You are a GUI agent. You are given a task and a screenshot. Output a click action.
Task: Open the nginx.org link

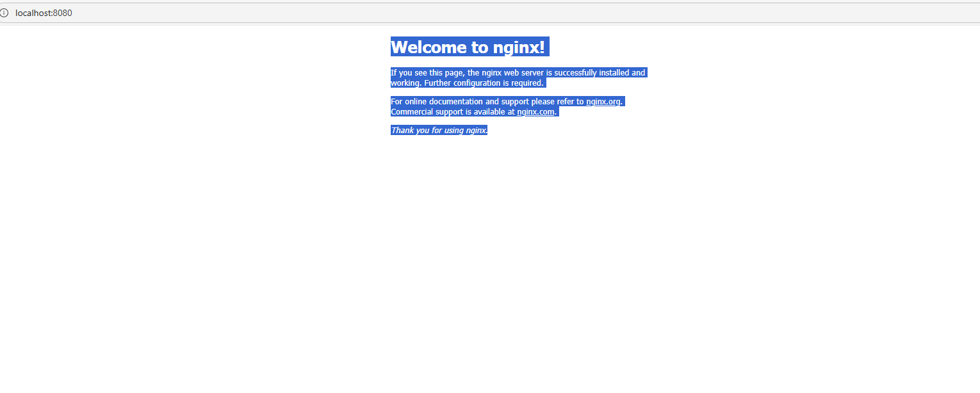(x=603, y=102)
